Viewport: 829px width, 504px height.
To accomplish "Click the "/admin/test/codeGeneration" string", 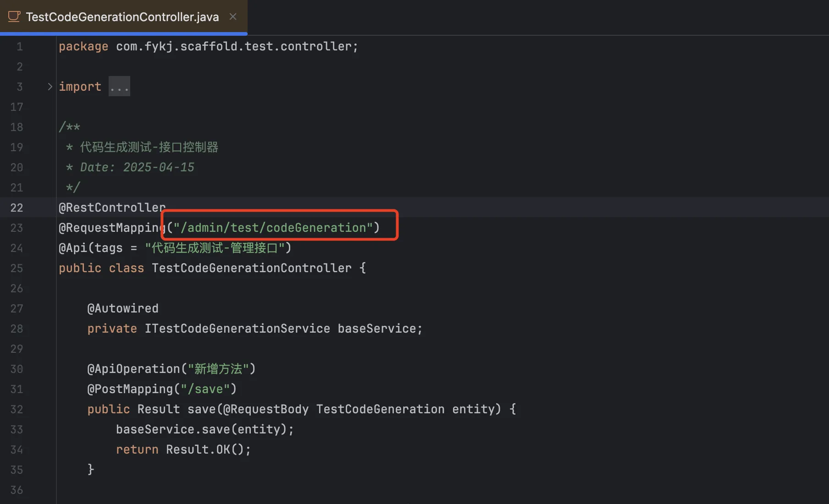I will click(x=273, y=228).
